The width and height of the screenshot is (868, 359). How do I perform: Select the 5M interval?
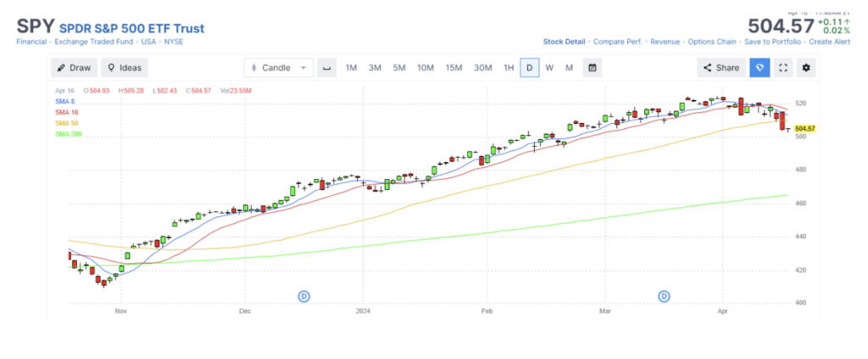click(x=399, y=68)
